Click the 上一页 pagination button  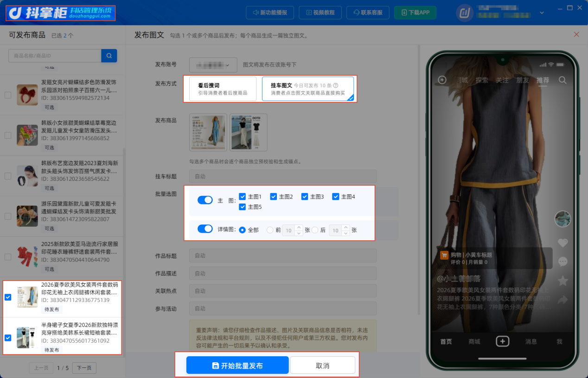[41, 368]
